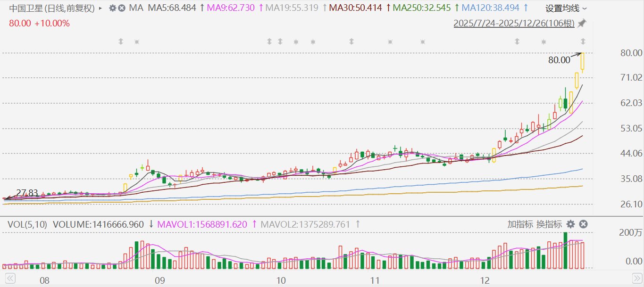Click the star marker icon in early November
This screenshot has width=644, height=287.
390,41
